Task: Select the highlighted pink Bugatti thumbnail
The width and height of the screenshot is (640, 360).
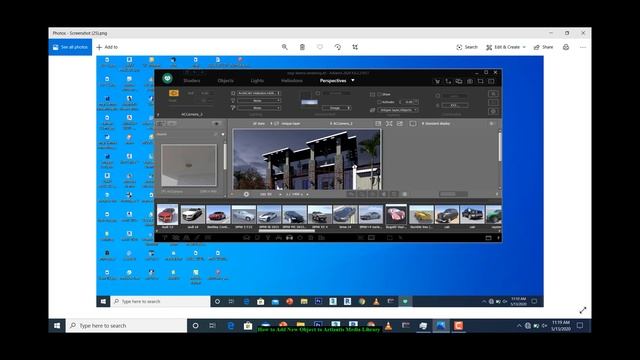Action: [x=396, y=214]
